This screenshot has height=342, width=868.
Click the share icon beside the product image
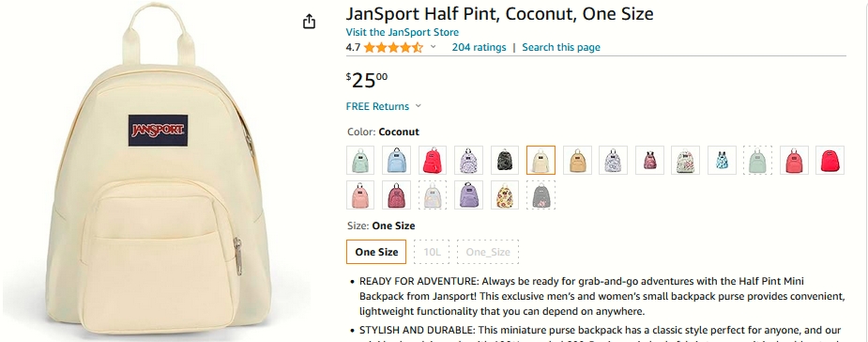(x=309, y=22)
